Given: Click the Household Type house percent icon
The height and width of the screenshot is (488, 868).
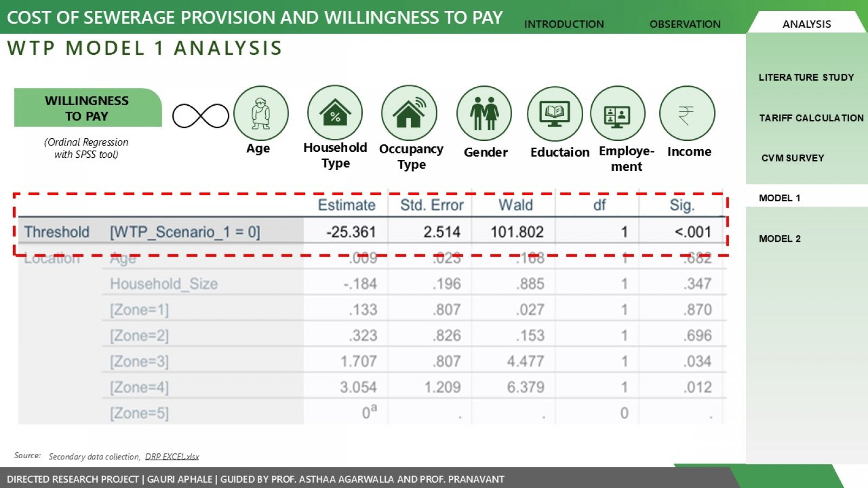Looking at the screenshot, I should (335, 113).
